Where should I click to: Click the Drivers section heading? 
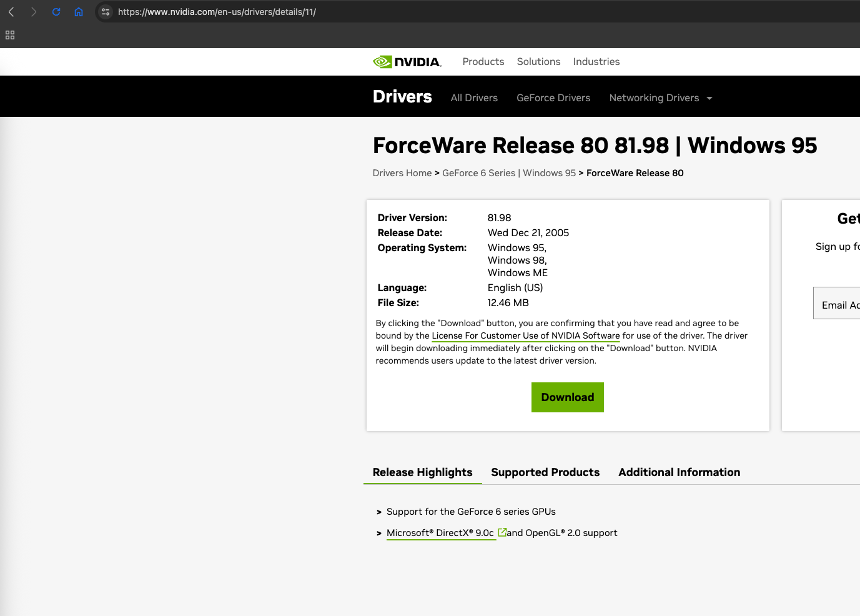(x=402, y=97)
